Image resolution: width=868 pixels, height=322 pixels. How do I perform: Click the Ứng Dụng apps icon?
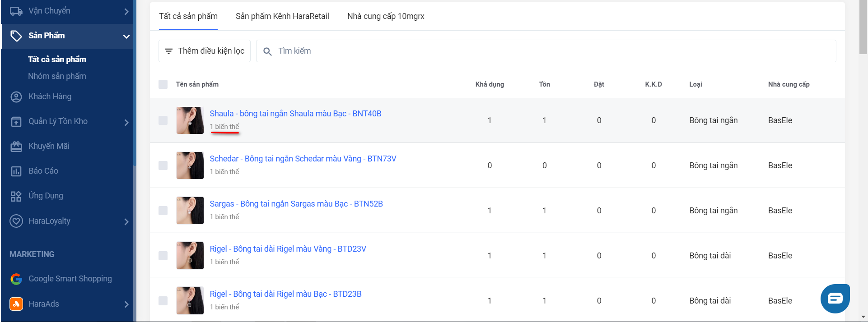point(16,196)
